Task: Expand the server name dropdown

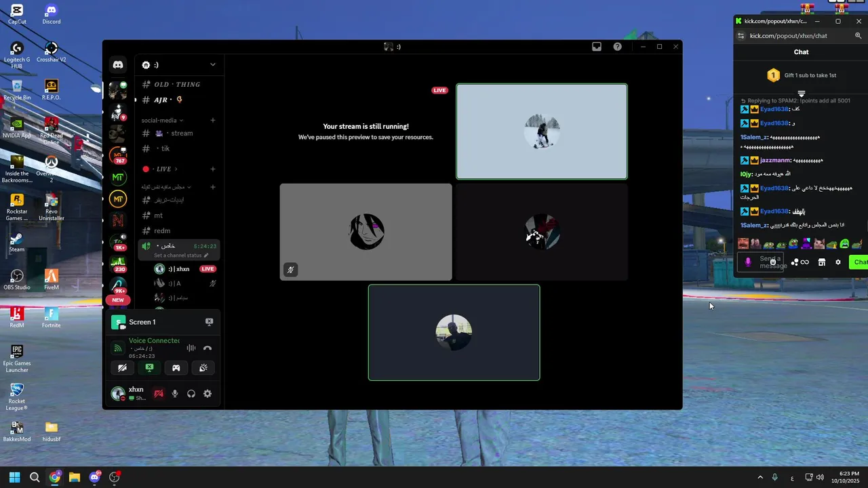Action: click(212, 64)
